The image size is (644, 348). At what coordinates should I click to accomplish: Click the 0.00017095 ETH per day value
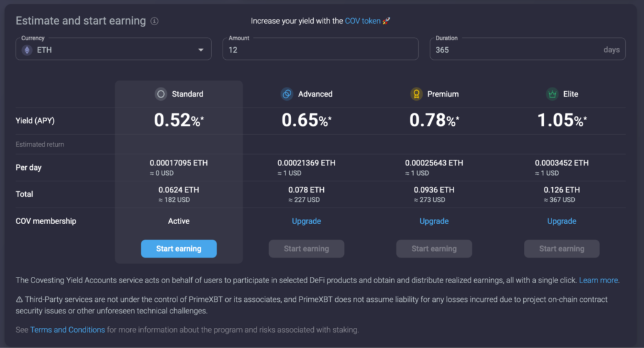179,163
